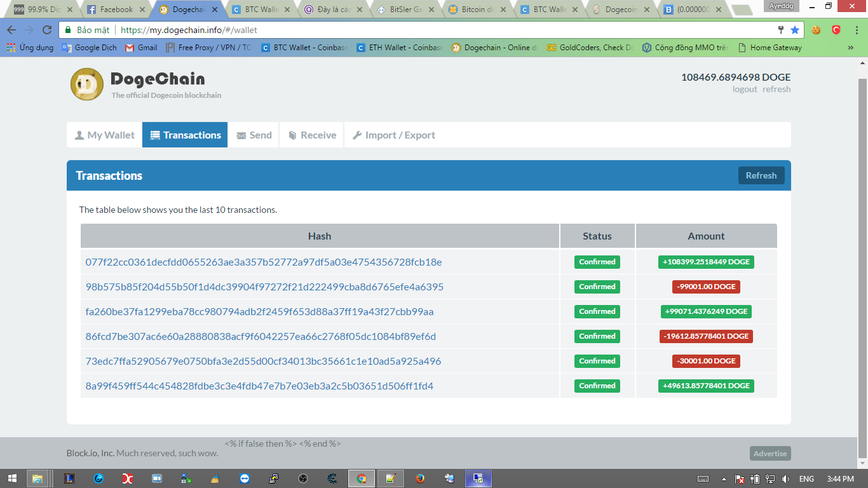868x488 pixels.
Task: Click the Advertise button in the footer
Action: [x=770, y=453]
